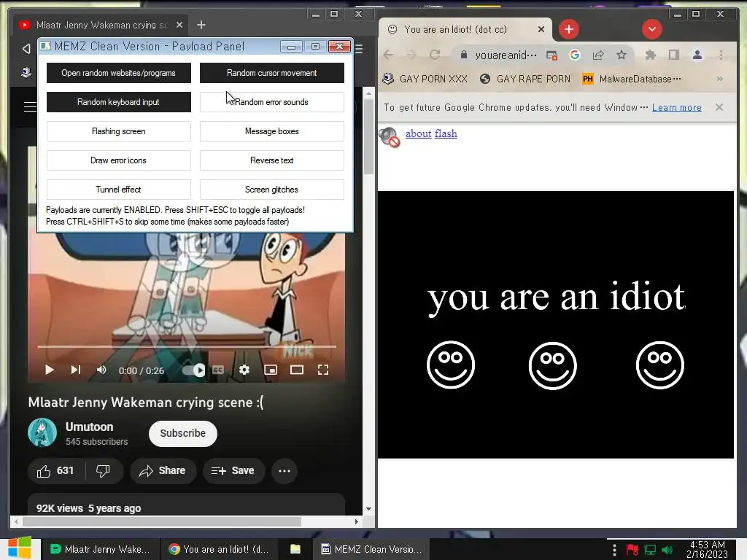Toggle Random keyboard input payload
The height and width of the screenshot is (560, 747).
(x=119, y=102)
